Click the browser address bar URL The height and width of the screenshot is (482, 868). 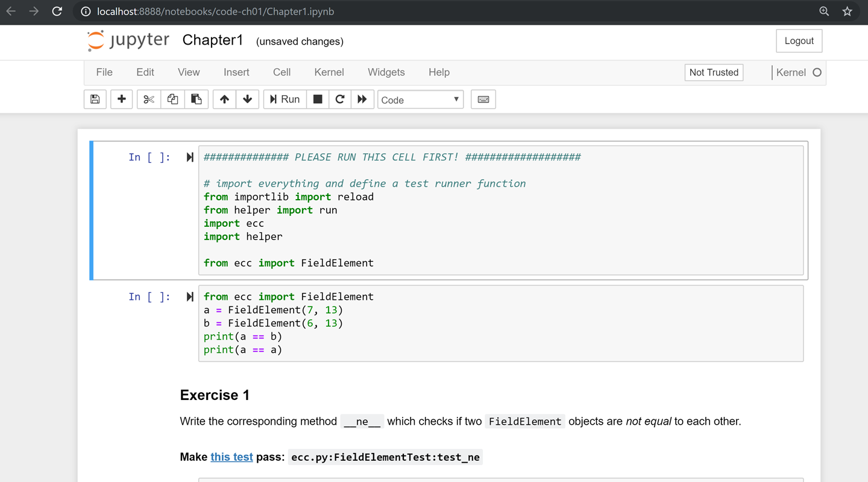pyautogui.click(x=215, y=11)
